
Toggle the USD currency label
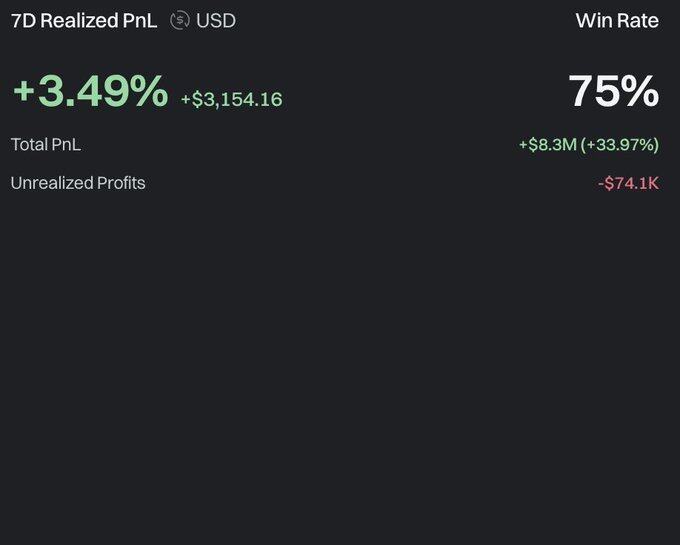coord(216,21)
